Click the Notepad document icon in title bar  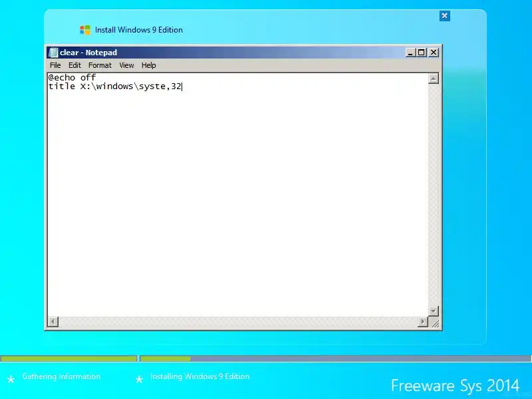tap(53, 53)
